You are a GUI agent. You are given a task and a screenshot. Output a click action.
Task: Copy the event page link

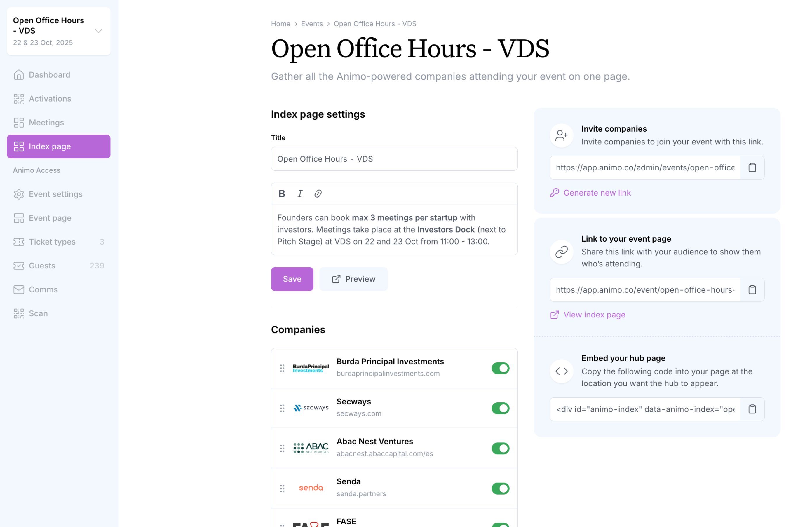[752, 289]
